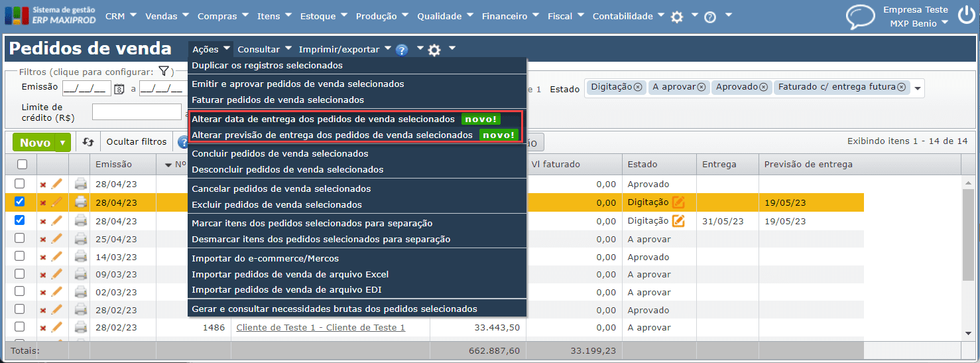The width and height of the screenshot is (980, 363).
Task: Choose Alterar previsão de entrega dos pedidos
Action: [332, 135]
